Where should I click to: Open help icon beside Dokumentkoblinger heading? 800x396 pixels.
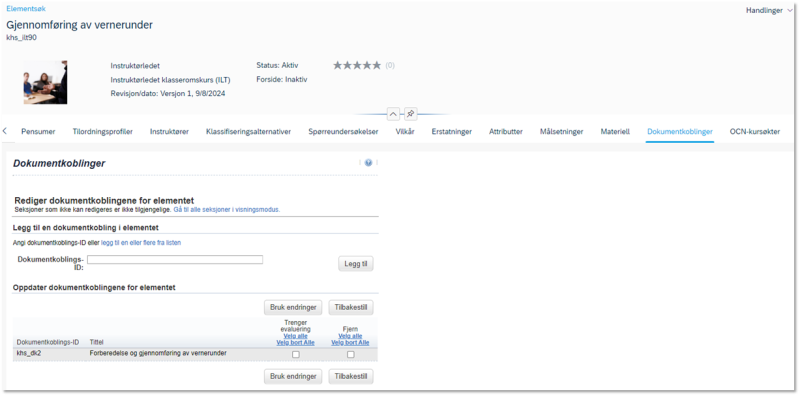click(368, 163)
